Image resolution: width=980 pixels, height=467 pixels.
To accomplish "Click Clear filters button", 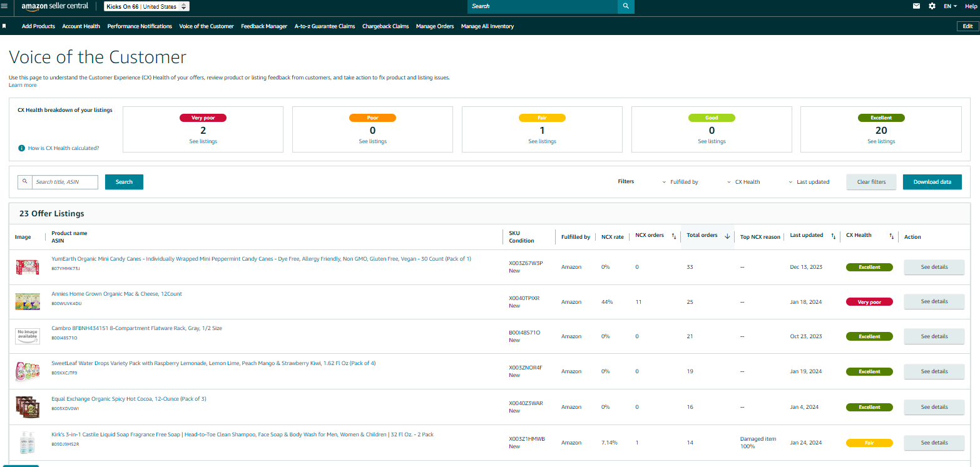I will [x=871, y=182].
